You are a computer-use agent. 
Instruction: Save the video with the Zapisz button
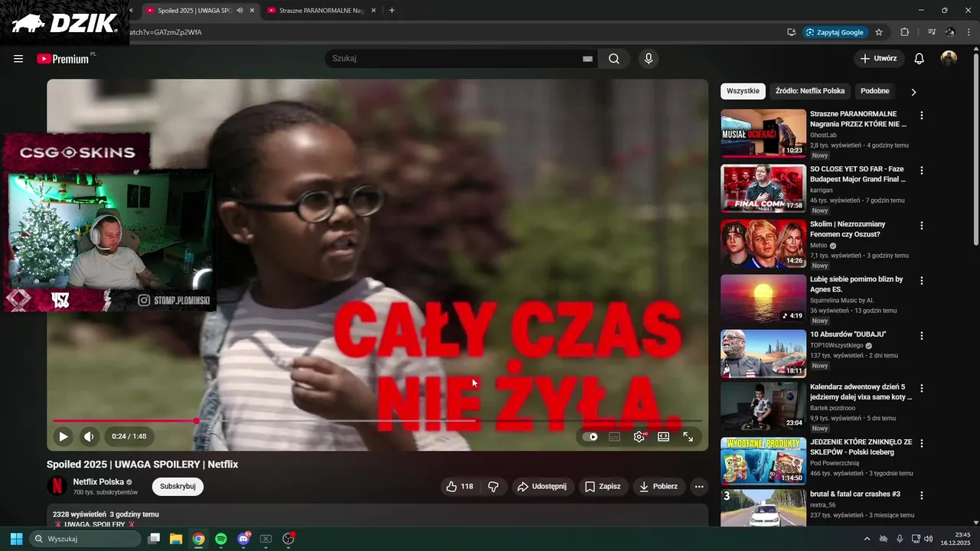603,487
